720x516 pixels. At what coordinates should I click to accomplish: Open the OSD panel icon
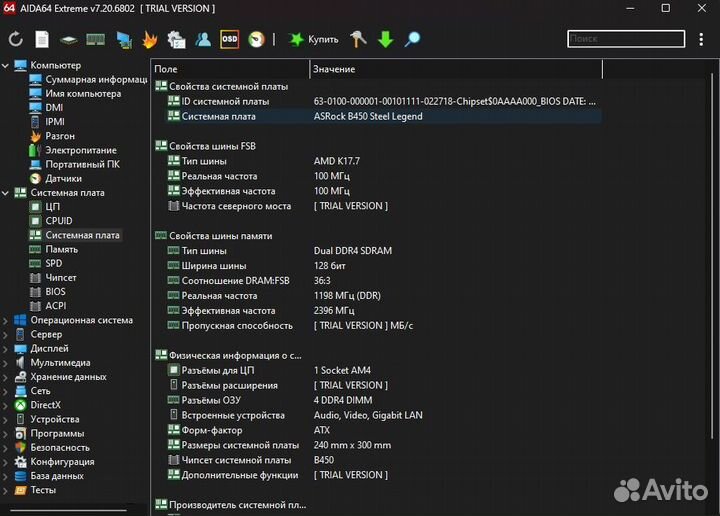(230, 39)
